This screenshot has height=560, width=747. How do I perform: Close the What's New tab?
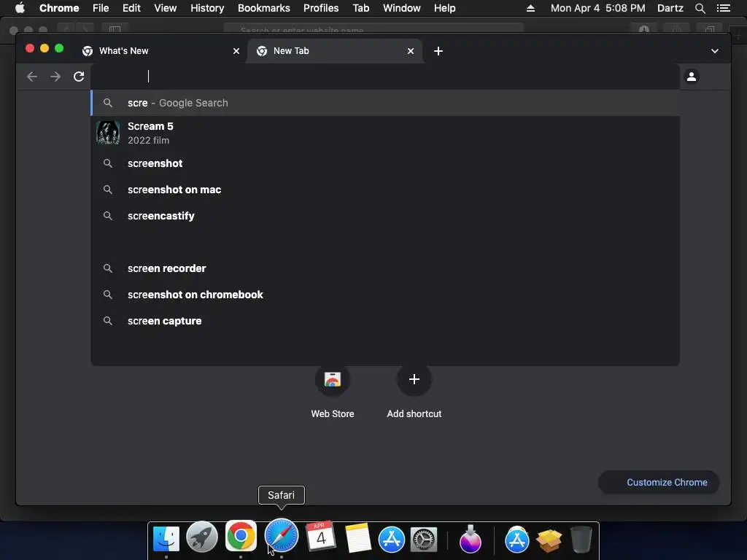pyautogui.click(x=236, y=51)
